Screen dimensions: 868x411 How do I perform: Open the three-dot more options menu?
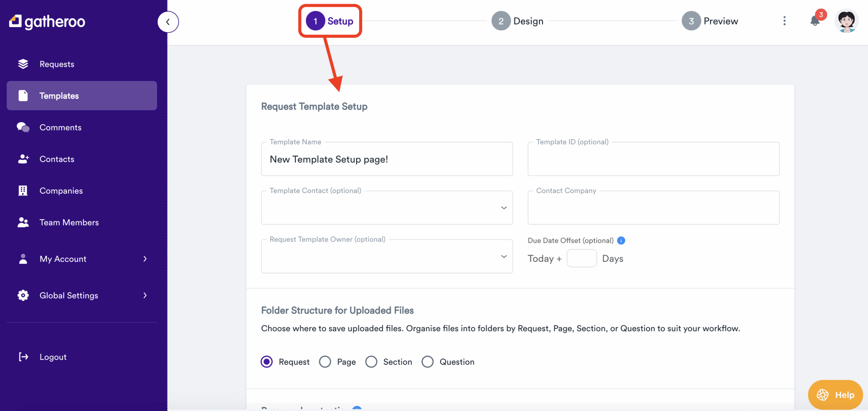(784, 21)
